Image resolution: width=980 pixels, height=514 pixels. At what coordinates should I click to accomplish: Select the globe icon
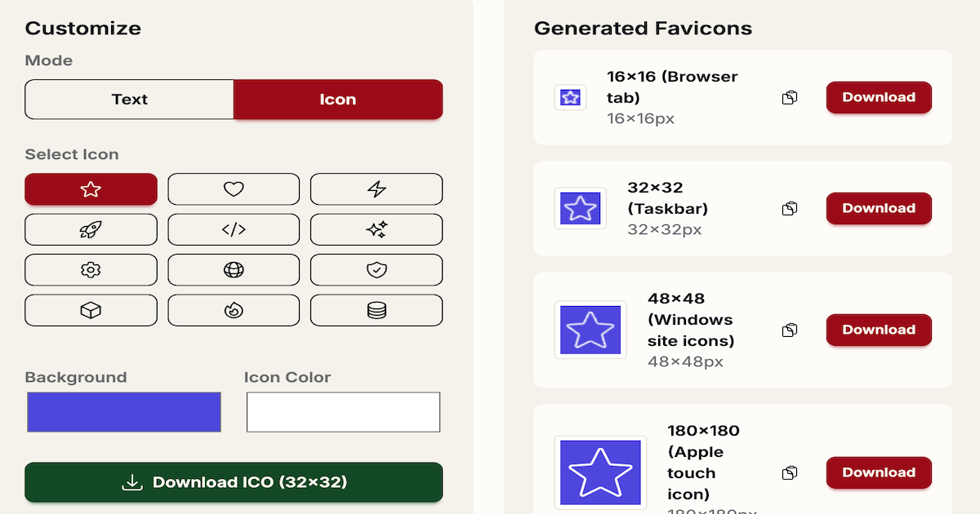tap(234, 270)
